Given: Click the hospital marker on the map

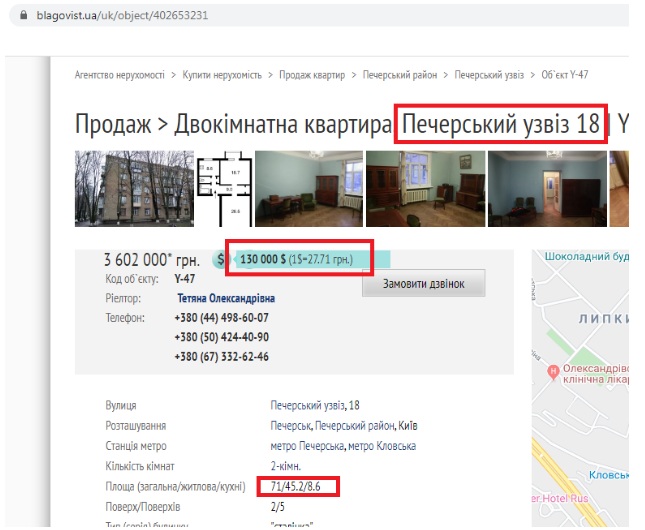Looking at the screenshot, I should (553, 371).
